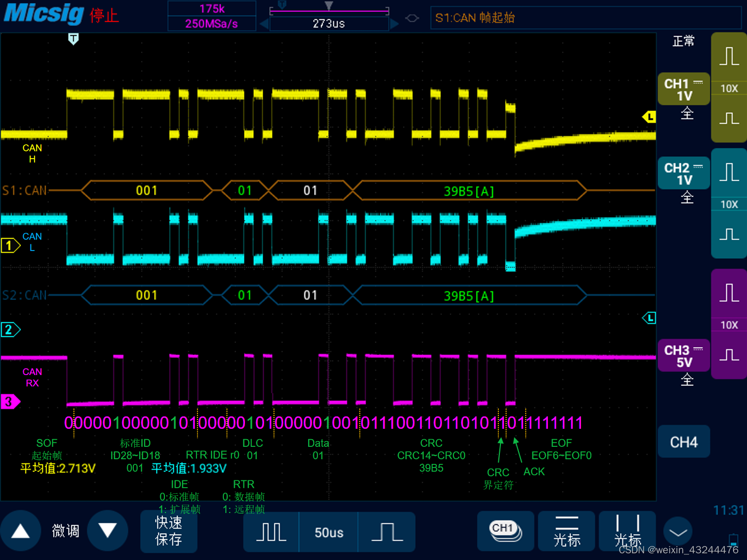The width and height of the screenshot is (747, 560).
Task: Tap S1 decoded CRC value 39B5[A]
Action: pos(469,192)
